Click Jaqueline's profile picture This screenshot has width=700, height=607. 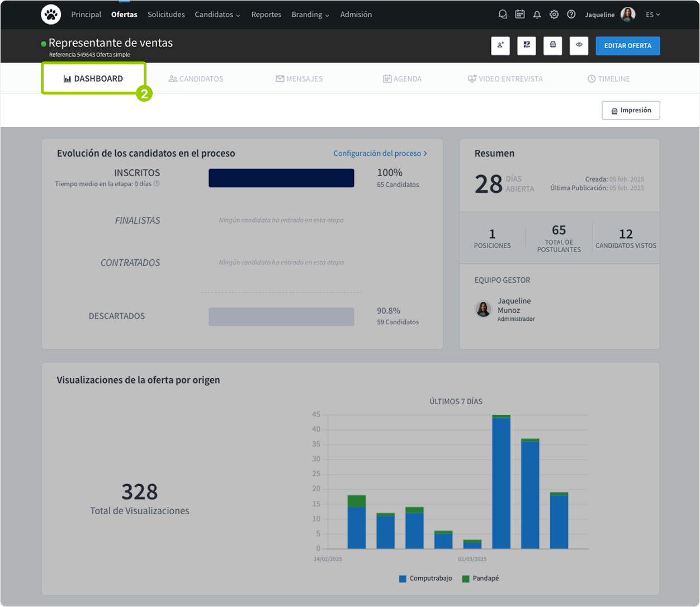click(627, 14)
